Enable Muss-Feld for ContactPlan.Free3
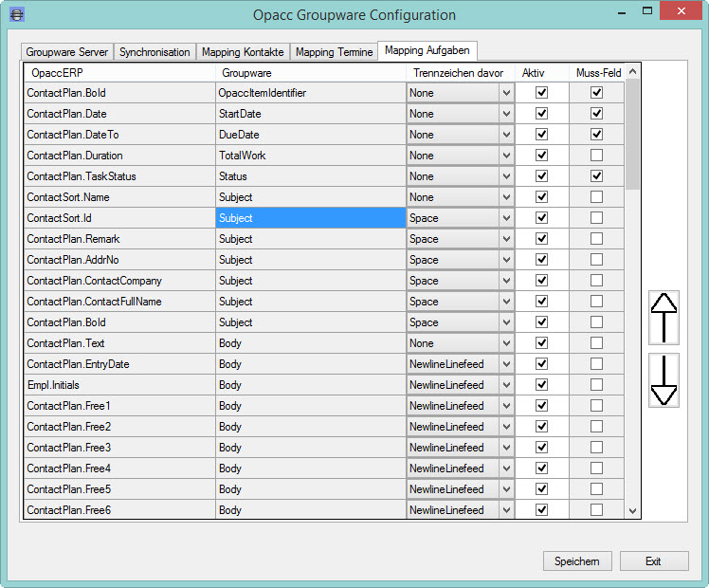The height and width of the screenshot is (588, 709). coord(596,448)
